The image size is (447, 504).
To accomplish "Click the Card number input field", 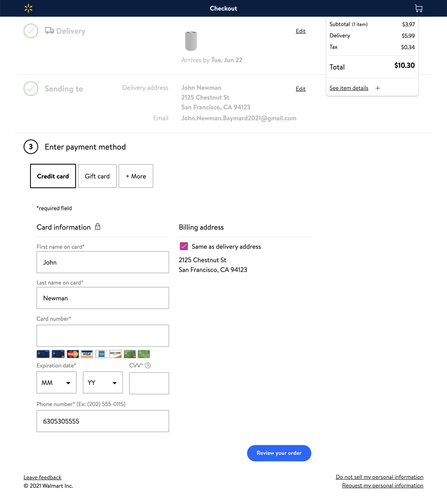I will coord(103,336).
